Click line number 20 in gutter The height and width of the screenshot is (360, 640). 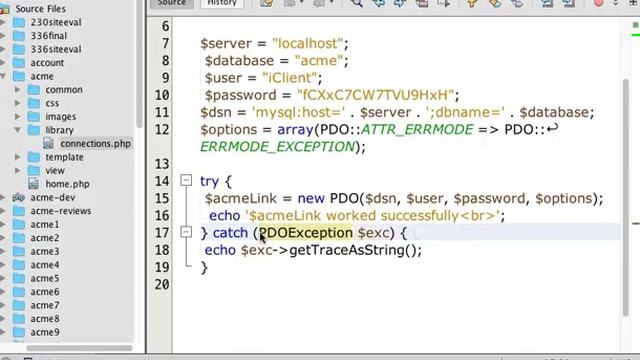point(162,284)
